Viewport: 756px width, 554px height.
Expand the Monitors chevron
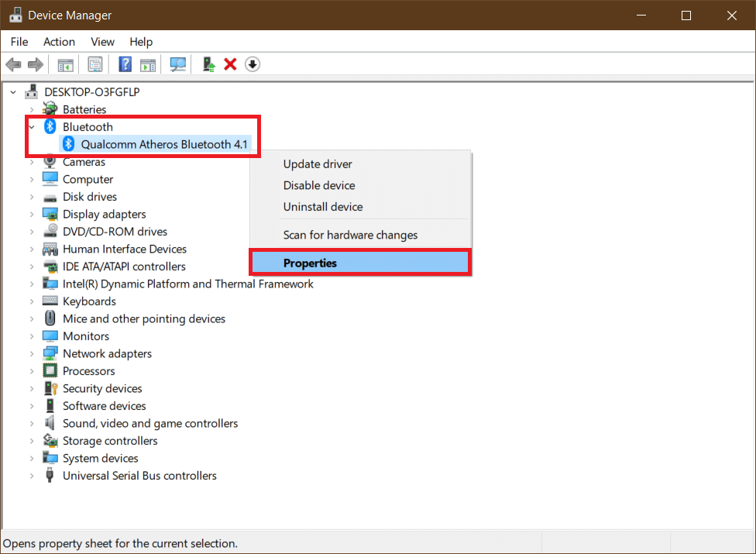click(32, 336)
